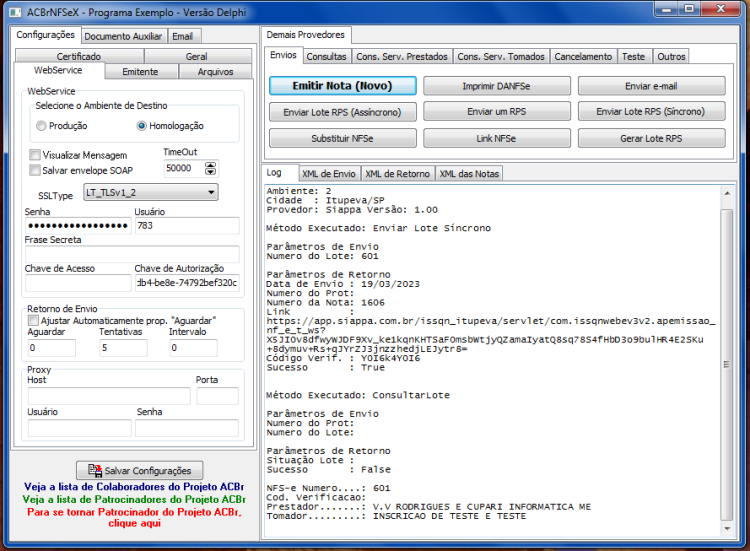Click the log scrollbar down arrow
750x551 pixels.
[727, 529]
